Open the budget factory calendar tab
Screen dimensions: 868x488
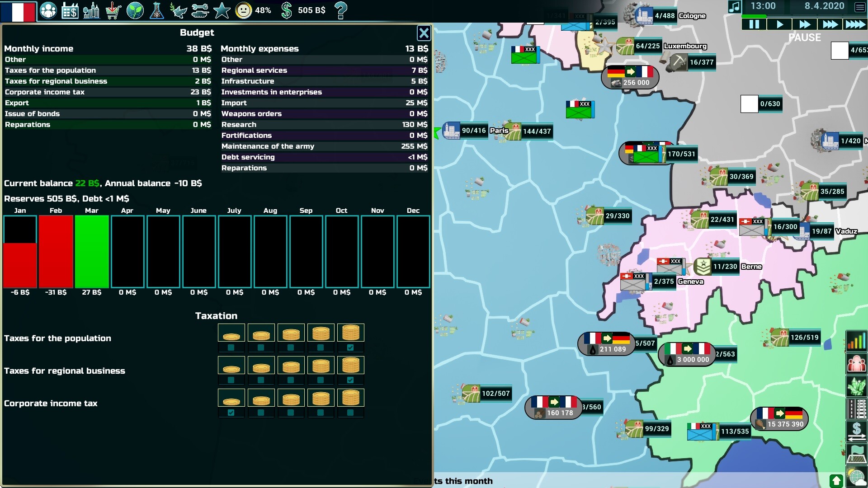(x=70, y=10)
